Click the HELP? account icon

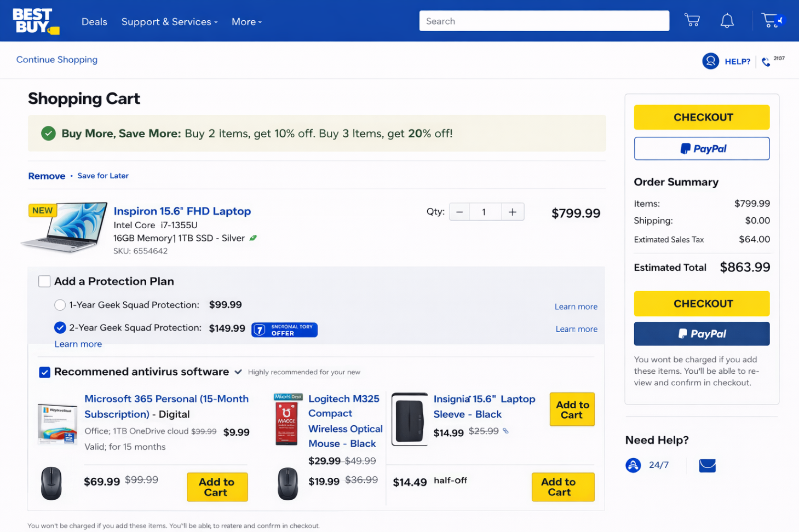point(710,61)
